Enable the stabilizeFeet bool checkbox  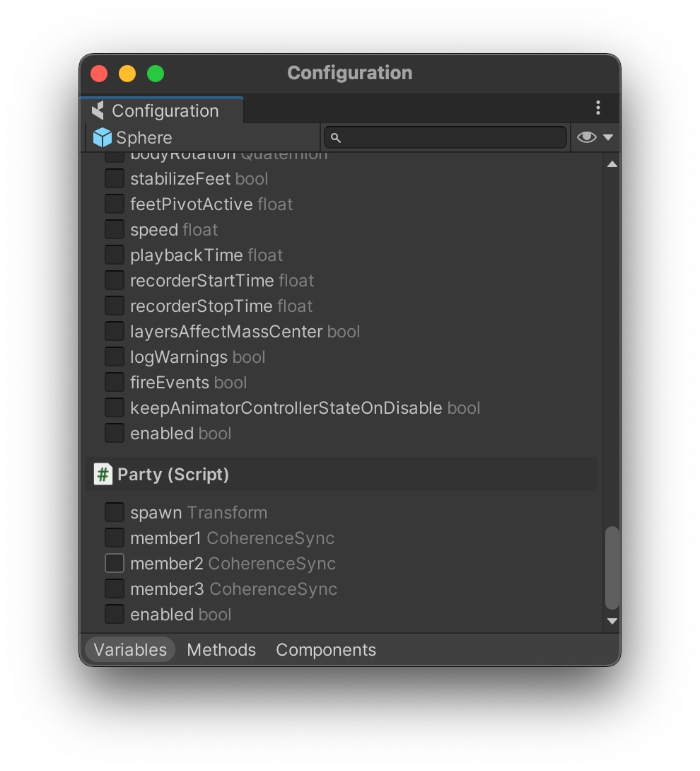(x=115, y=179)
